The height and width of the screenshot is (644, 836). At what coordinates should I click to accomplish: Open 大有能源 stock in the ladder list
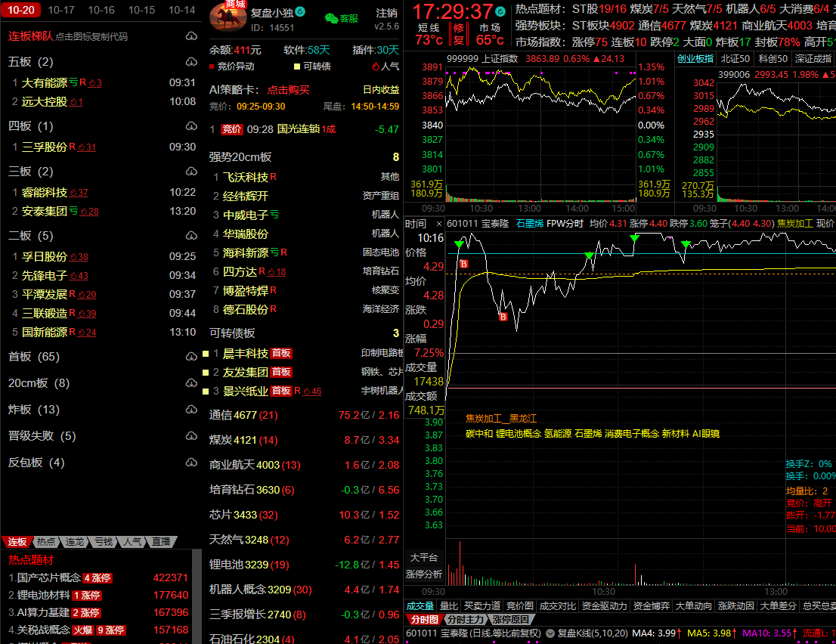44,82
